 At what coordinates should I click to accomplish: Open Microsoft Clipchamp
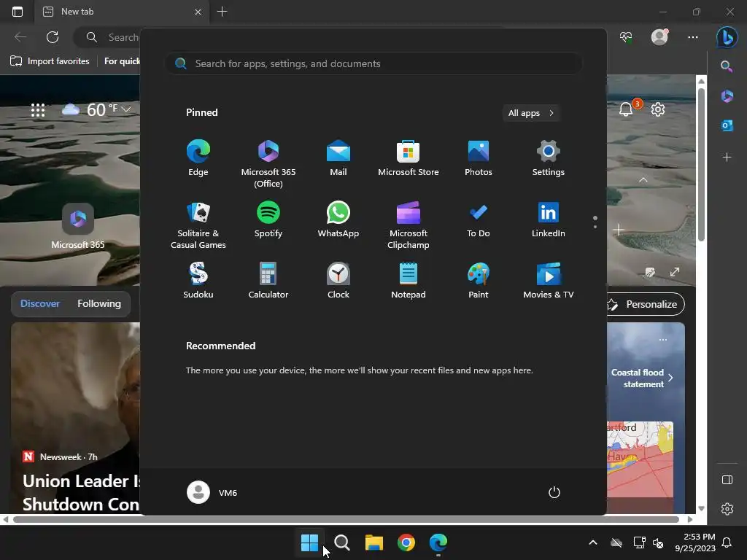tap(409, 225)
